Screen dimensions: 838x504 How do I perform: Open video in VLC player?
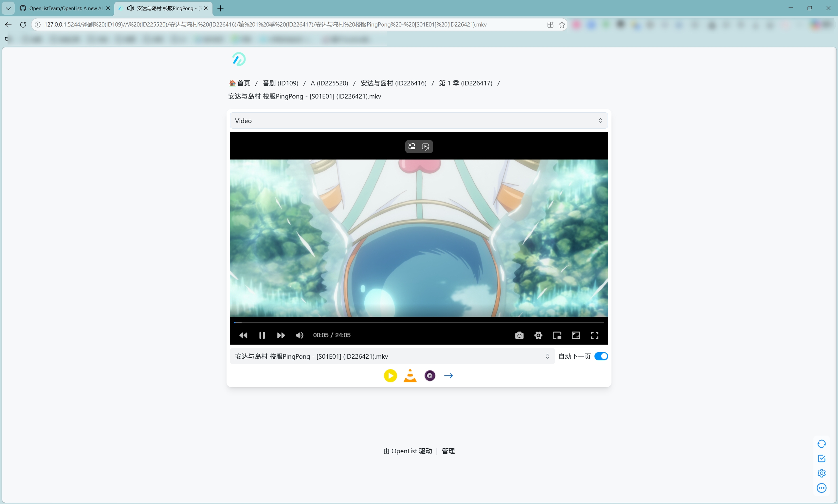[410, 376]
